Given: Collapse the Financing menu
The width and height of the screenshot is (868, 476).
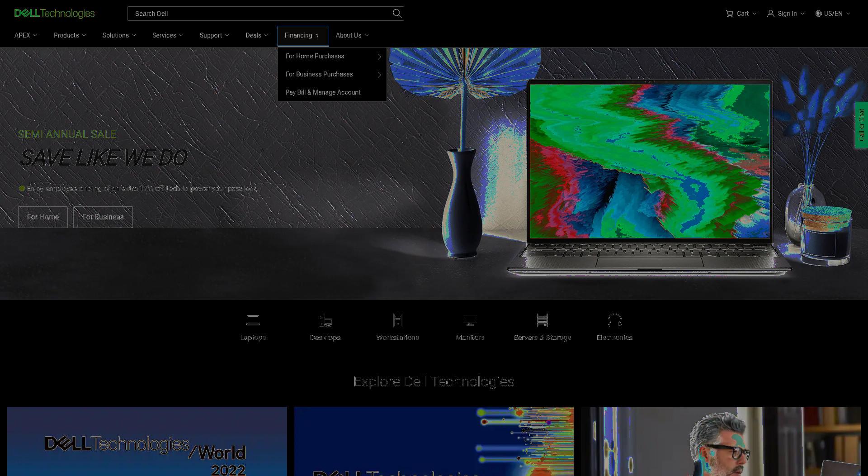Looking at the screenshot, I should tap(303, 36).
